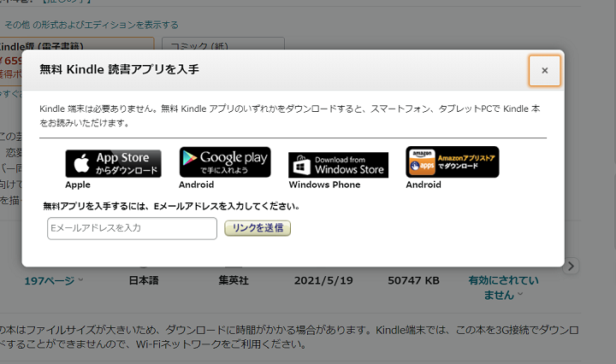Open the Amazon Appstore download badge
The image size is (616, 364).
click(x=453, y=162)
